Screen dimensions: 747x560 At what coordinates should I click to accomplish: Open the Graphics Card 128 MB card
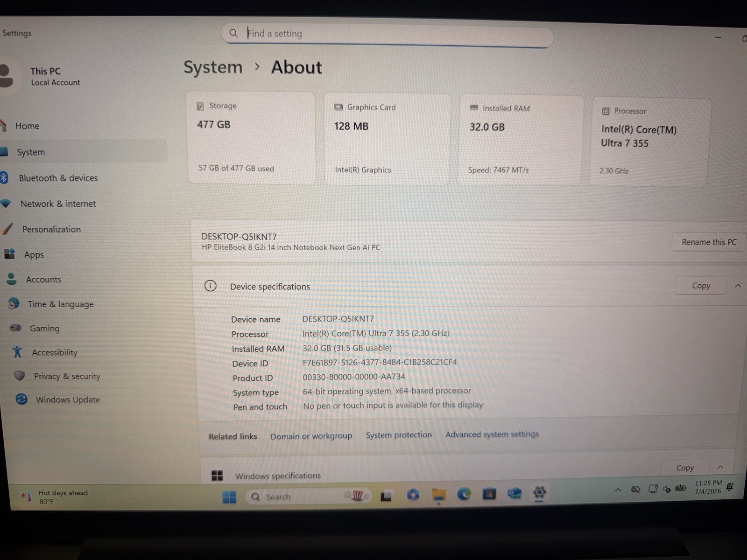pos(388,139)
